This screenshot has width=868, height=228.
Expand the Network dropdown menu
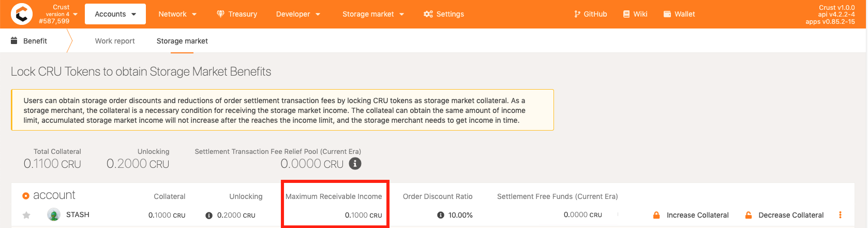[177, 14]
